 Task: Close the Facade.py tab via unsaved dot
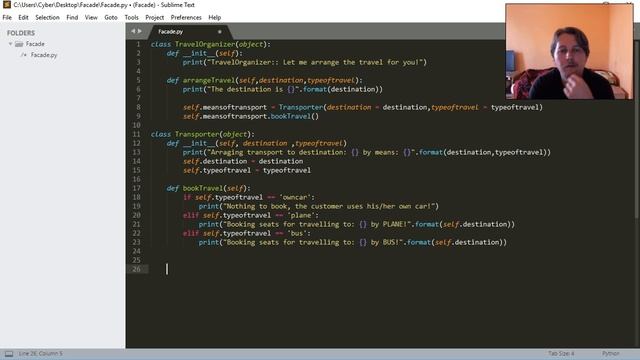(x=220, y=31)
